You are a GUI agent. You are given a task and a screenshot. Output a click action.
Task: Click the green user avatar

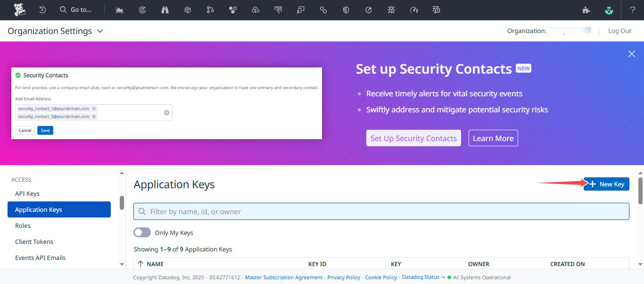point(609,9)
